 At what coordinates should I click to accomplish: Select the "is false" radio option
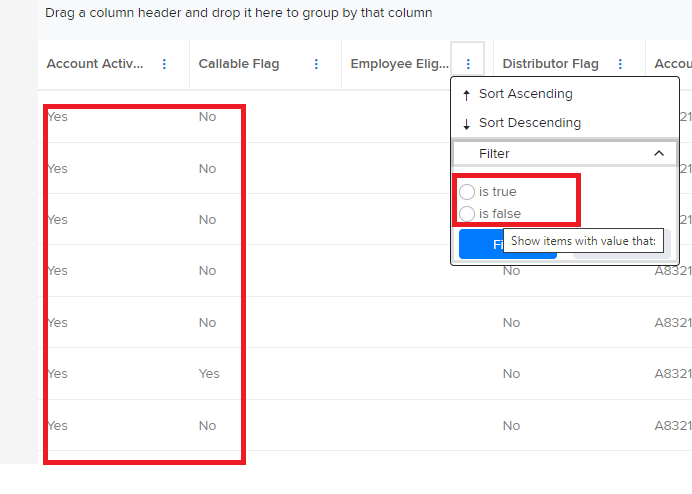click(467, 213)
